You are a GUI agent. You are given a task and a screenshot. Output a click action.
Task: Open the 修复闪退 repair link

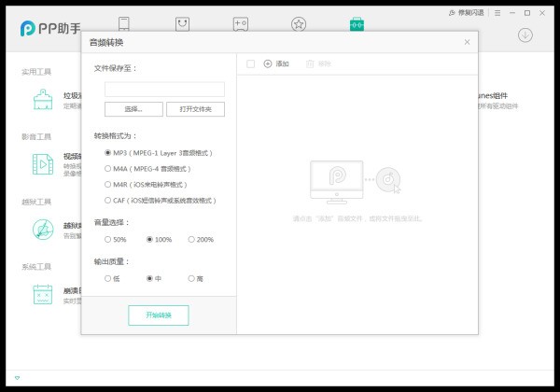point(469,13)
